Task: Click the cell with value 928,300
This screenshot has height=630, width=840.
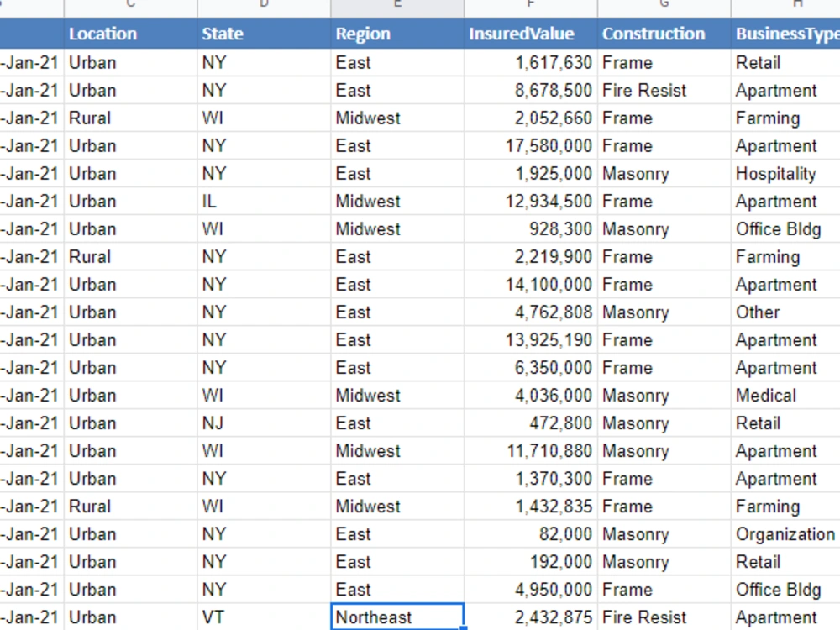Action: (x=530, y=229)
